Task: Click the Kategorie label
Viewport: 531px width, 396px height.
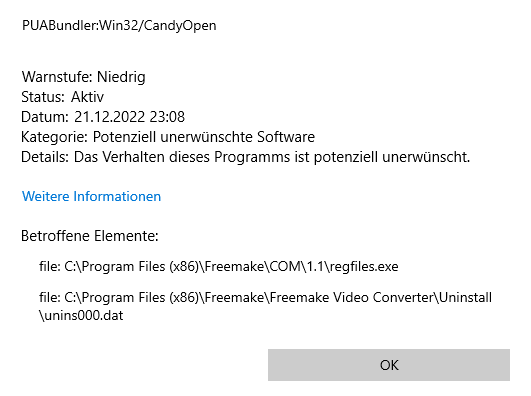Action: tap(55, 137)
